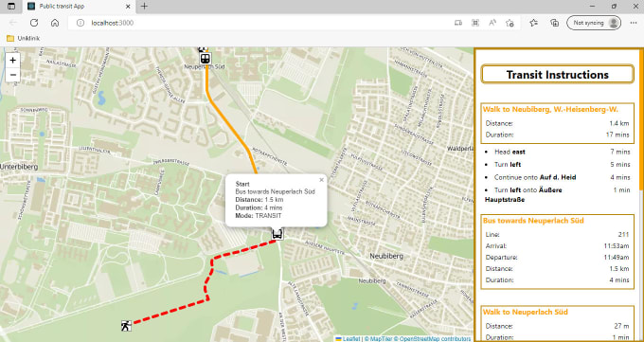Open the Uniklinik bookmarks folder

(24, 38)
